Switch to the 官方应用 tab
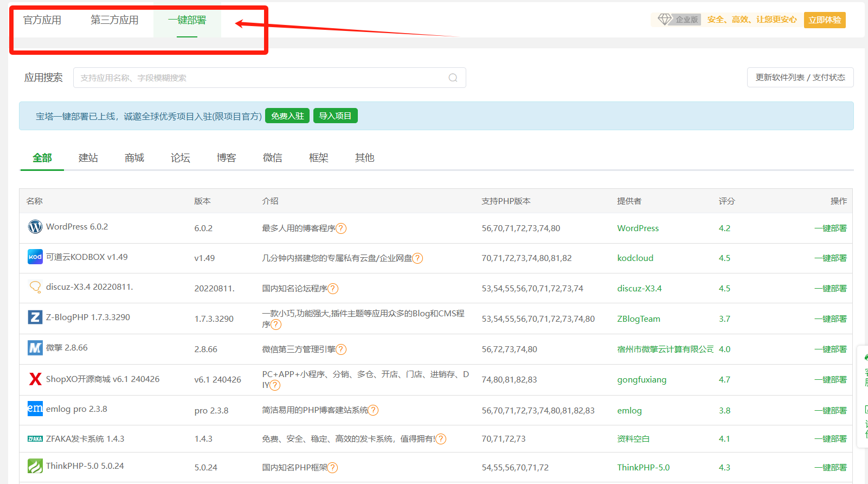The width and height of the screenshot is (868, 484). [x=42, y=20]
